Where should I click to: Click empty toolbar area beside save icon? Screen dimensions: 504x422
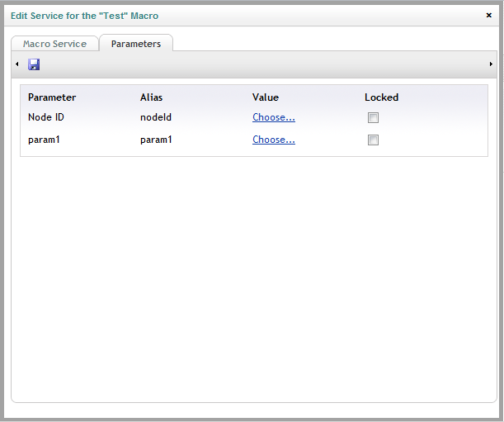(x=257, y=64)
